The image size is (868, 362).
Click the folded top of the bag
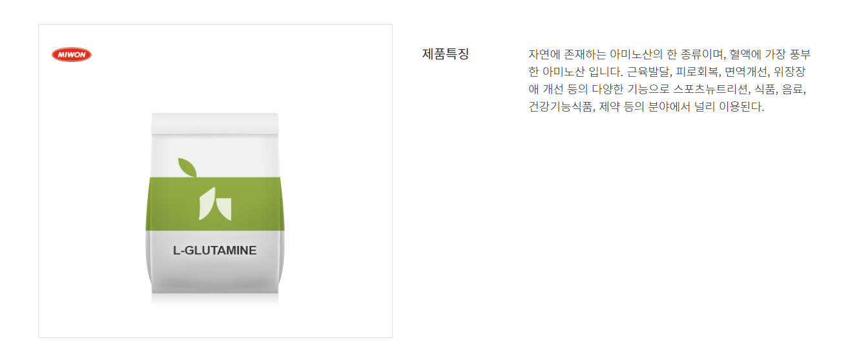click(214, 123)
